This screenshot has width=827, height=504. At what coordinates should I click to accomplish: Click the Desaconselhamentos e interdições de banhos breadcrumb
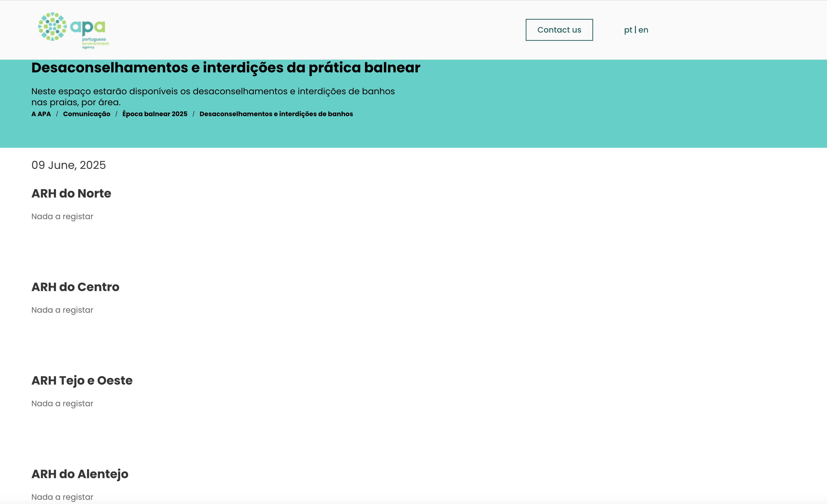(x=276, y=114)
